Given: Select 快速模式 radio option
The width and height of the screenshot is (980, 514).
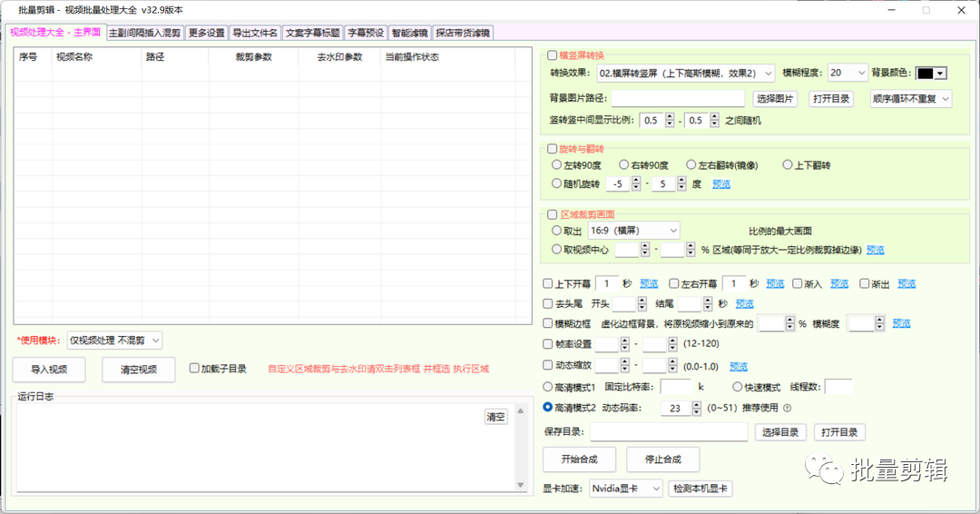Looking at the screenshot, I should [x=738, y=387].
